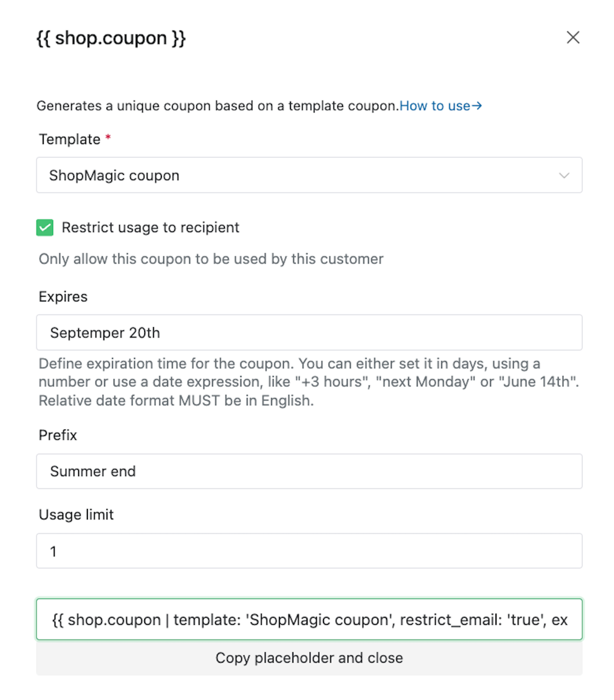Click the Prefix field label
Image resolution: width=614 pixels, height=700 pixels.
pyautogui.click(x=58, y=435)
